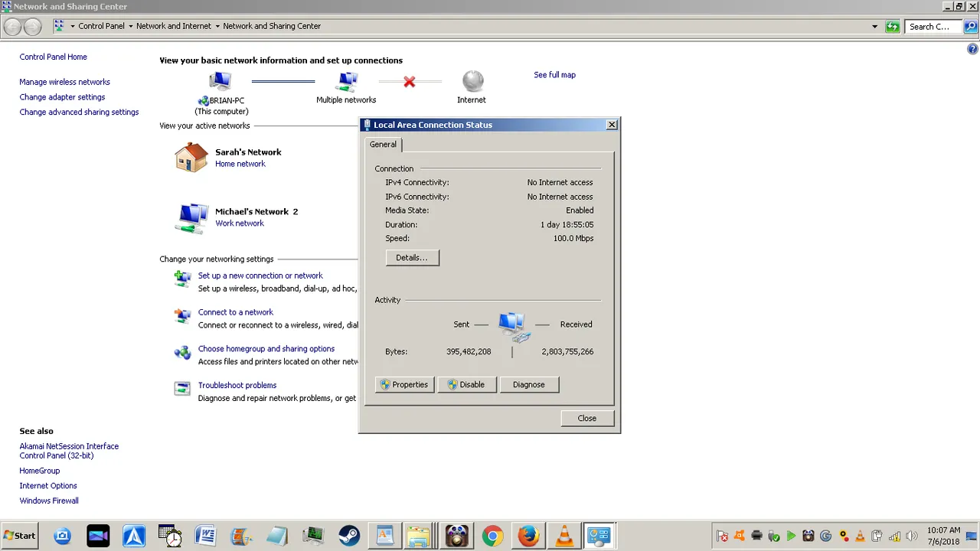The image size is (980, 551).
Task: Launch Google Chrome from taskbar
Action: pos(492,536)
